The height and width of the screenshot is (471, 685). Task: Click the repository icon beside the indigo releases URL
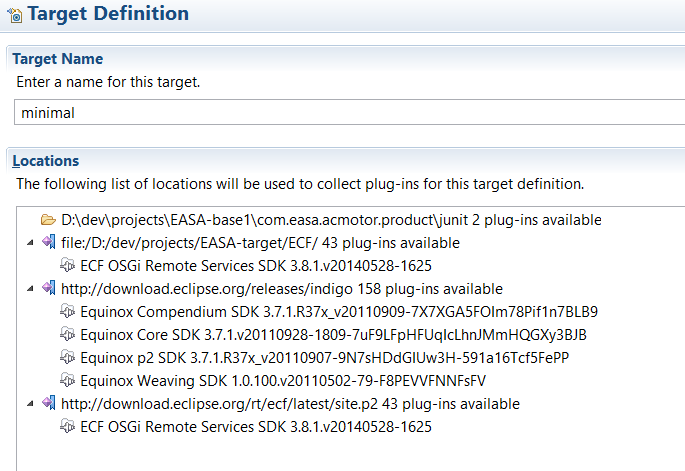47,289
